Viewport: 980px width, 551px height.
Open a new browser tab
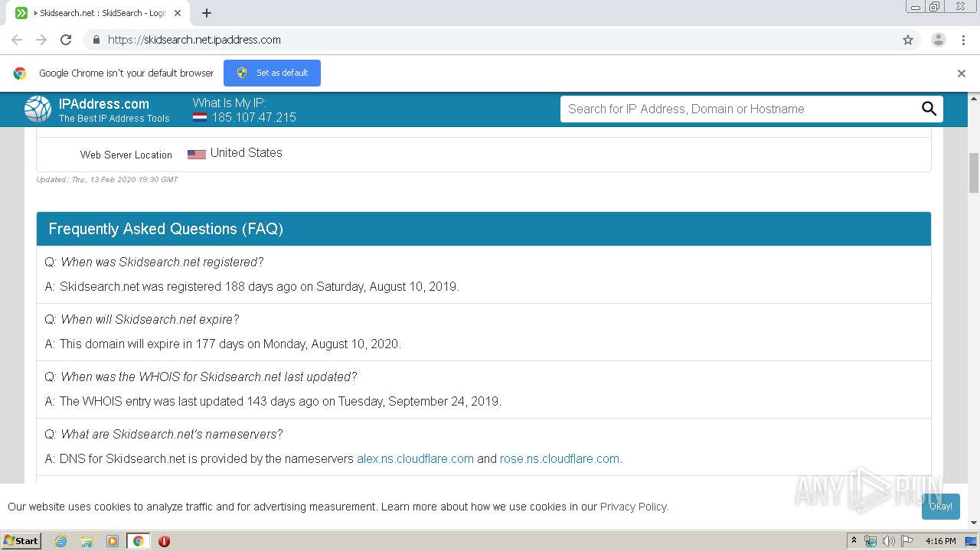point(207,13)
